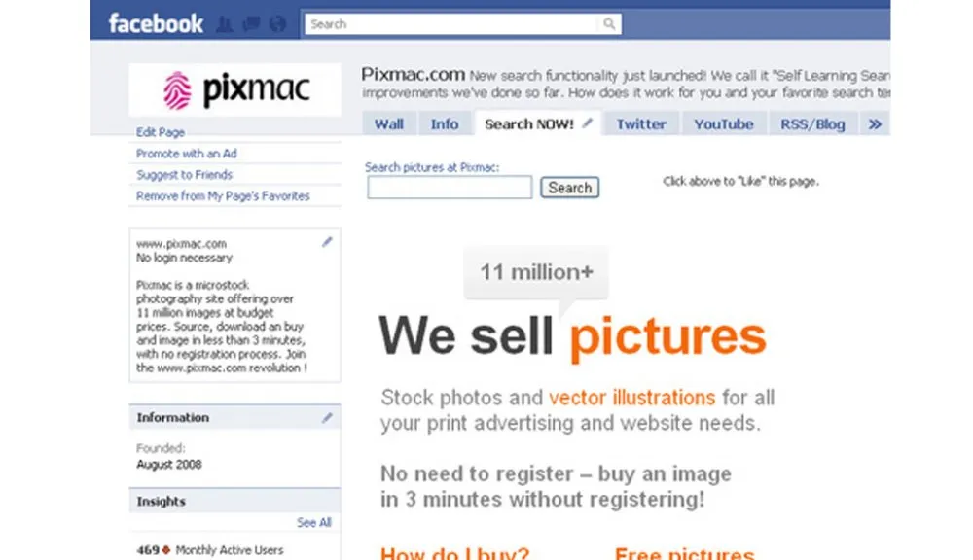The height and width of the screenshot is (560, 973).
Task: Open the YouTube tab
Action: [x=724, y=124]
